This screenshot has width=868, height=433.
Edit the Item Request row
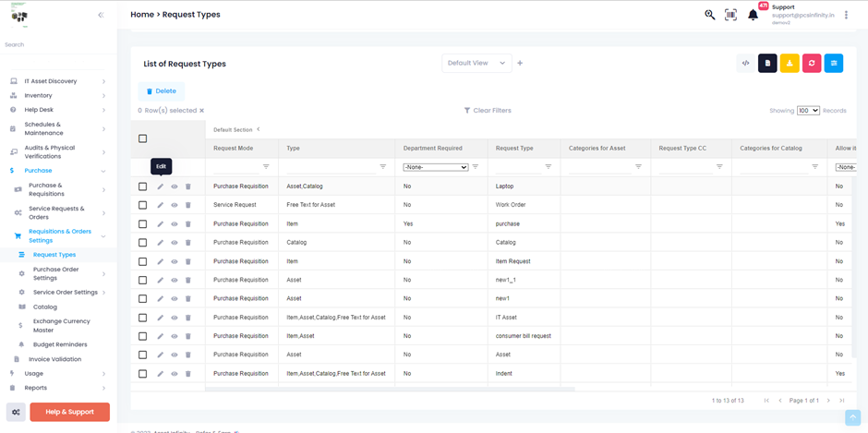tap(161, 261)
